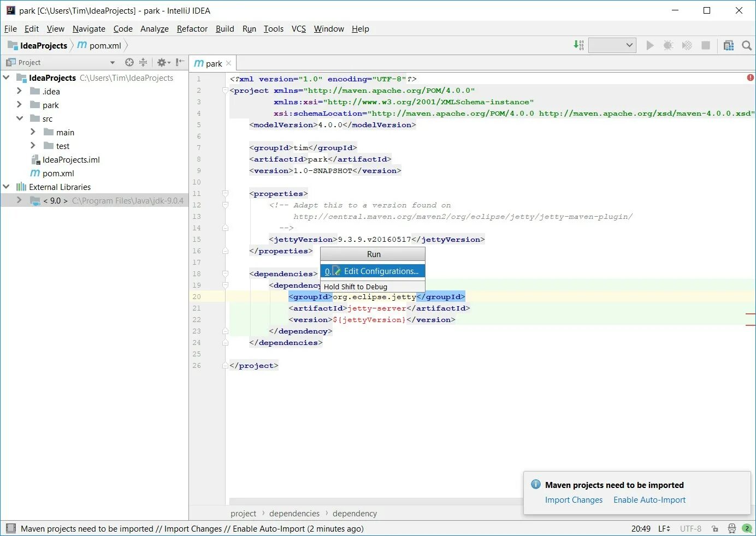Collapse the src folder

click(x=20, y=118)
